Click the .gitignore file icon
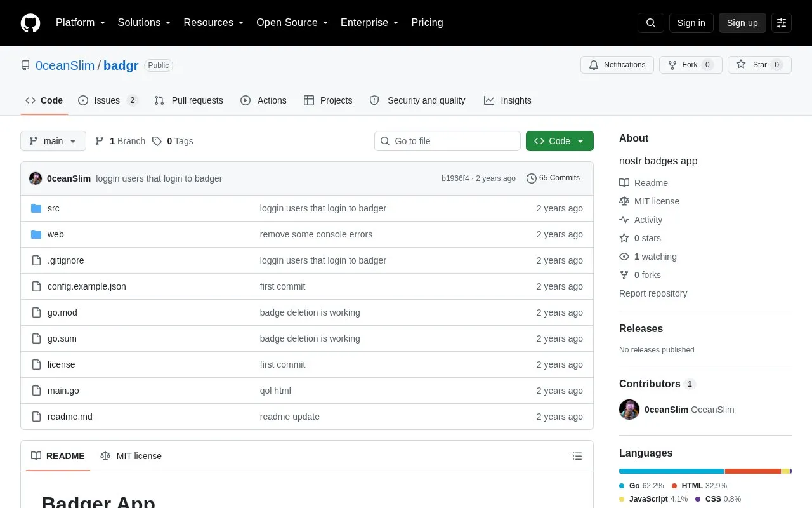The image size is (812, 508). click(36, 260)
